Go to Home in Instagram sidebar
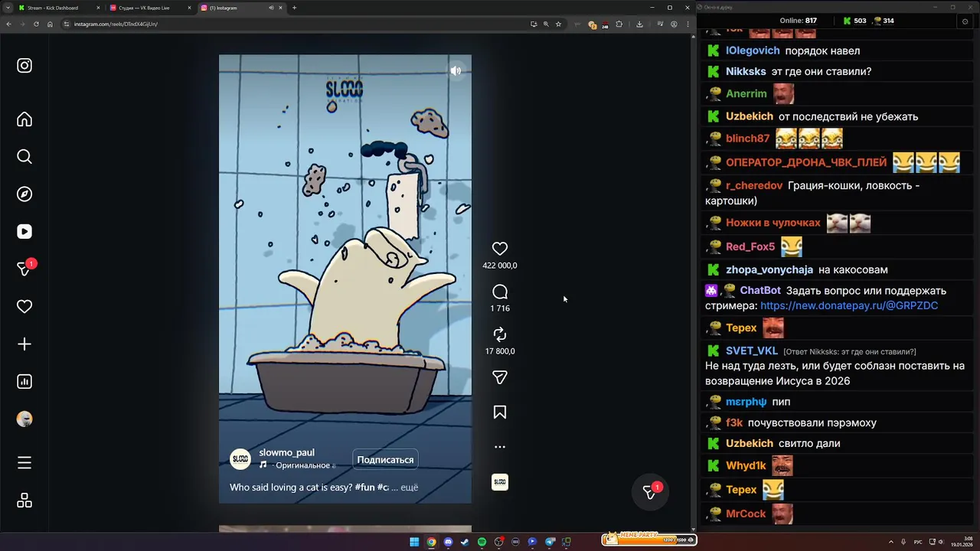 (x=24, y=119)
